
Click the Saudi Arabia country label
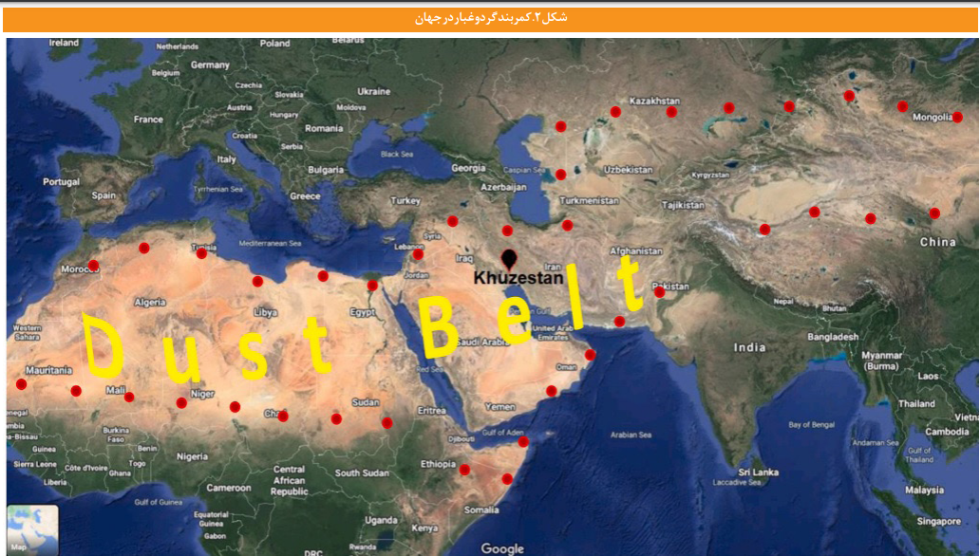point(514,342)
